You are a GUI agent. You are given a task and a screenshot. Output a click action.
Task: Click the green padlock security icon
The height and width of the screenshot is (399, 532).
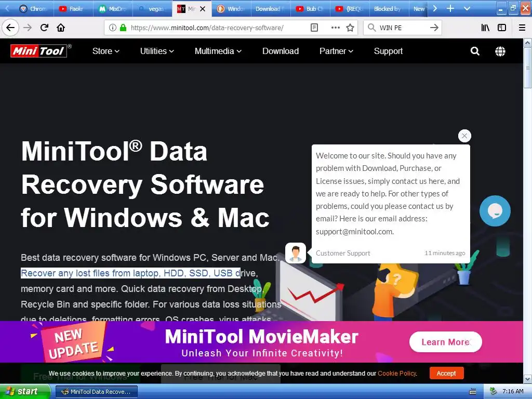coord(123,28)
